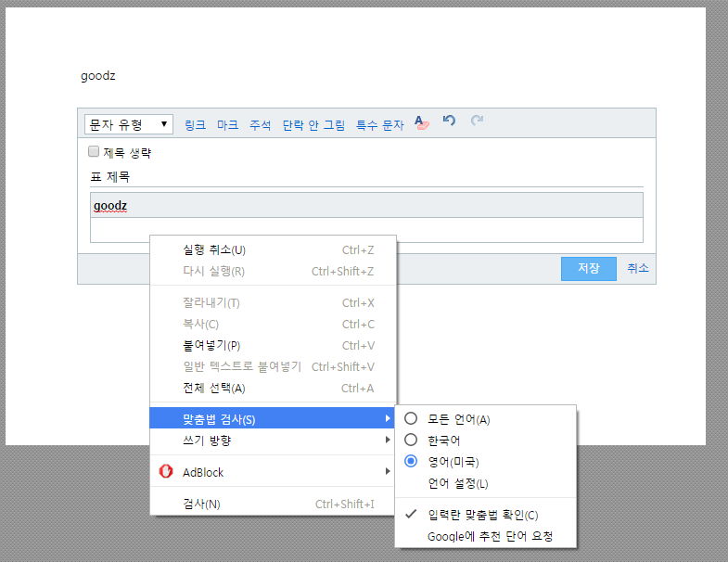Choose 다시 실행(R) from context menu
Screen dimensions: 728x562
pyautogui.click(x=273, y=271)
